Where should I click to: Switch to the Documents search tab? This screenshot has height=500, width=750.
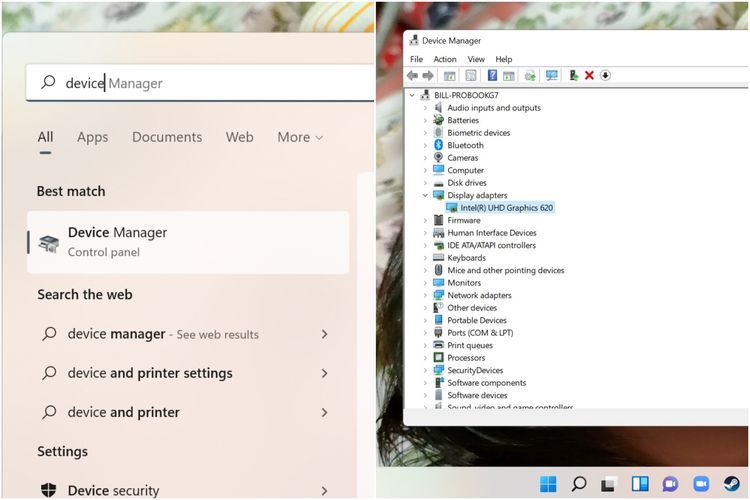tap(167, 137)
